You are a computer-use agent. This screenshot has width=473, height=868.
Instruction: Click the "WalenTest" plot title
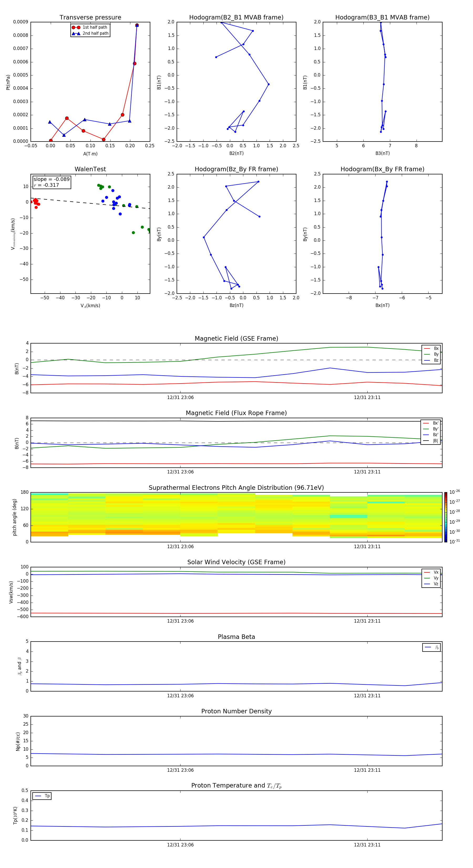[x=90, y=169]
